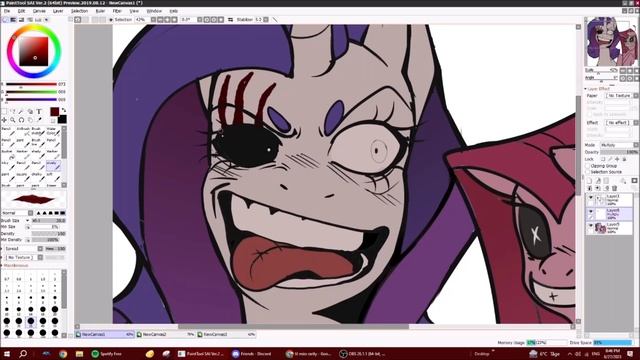640x360 pixels.
Task: Open the Layer menu
Action: (x=58, y=11)
